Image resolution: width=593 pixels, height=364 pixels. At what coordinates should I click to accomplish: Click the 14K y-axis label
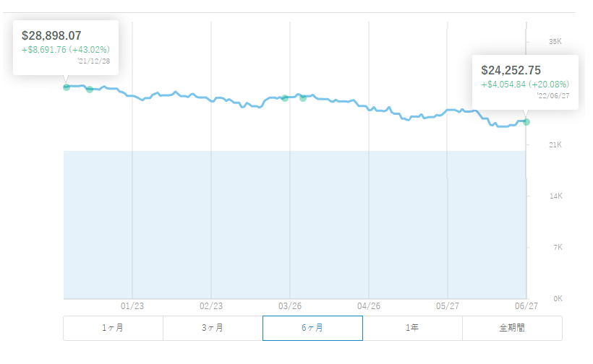point(556,196)
